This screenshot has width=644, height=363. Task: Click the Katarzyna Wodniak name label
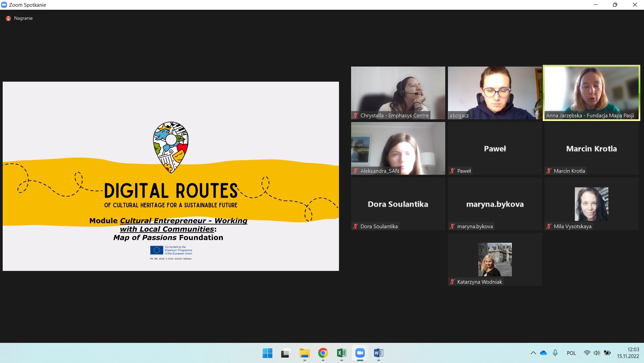pyautogui.click(x=480, y=282)
